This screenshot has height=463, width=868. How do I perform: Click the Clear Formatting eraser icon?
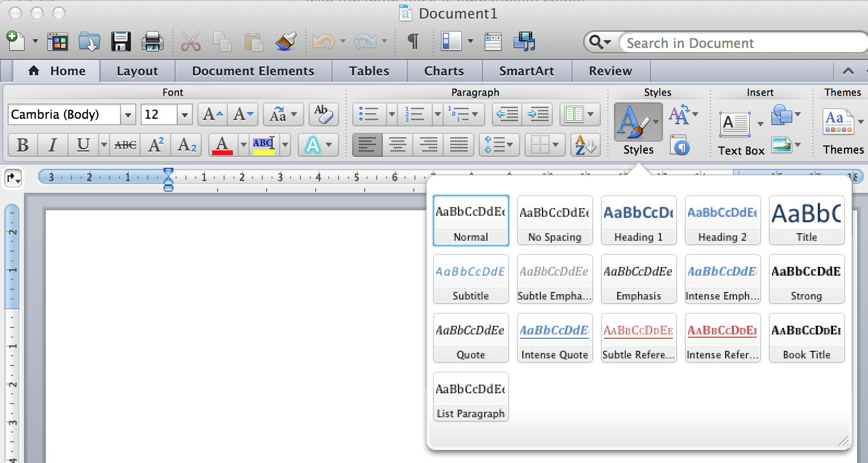point(323,114)
